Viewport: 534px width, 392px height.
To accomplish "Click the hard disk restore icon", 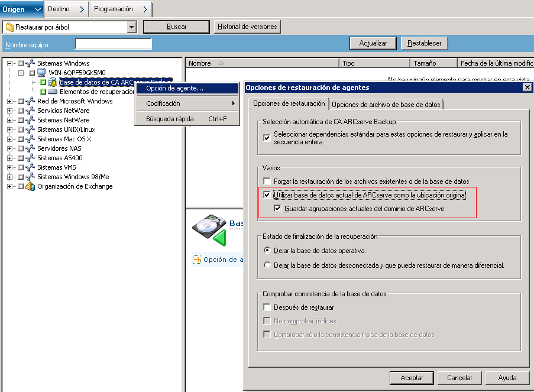I will (x=209, y=230).
